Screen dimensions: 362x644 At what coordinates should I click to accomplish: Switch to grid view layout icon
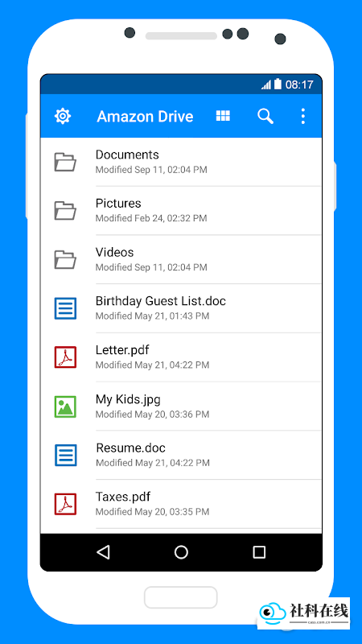[223, 116]
